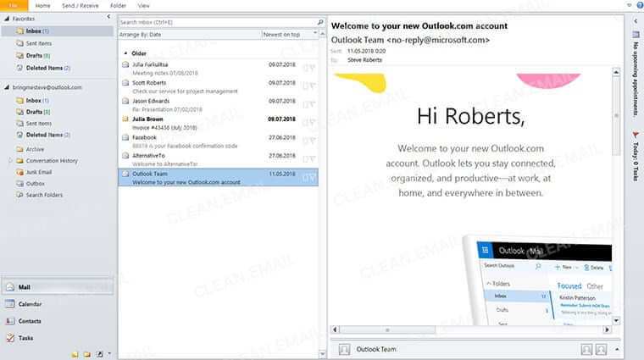Minimize the ribbon using the chevron near Help
The height and width of the screenshot is (360, 644).
pyautogui.click(x=630, y=5)
